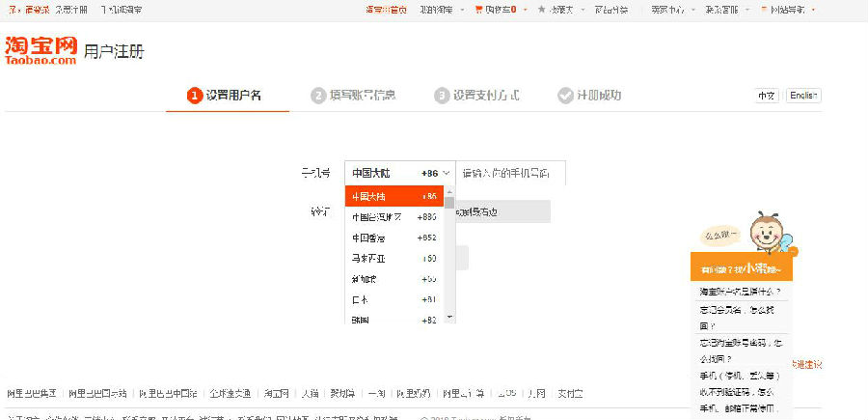This screenshot has height=420, width=868.
Task: Expand the My Taobao (我的淘宝) menu
Action: click(x=462, y=10)
